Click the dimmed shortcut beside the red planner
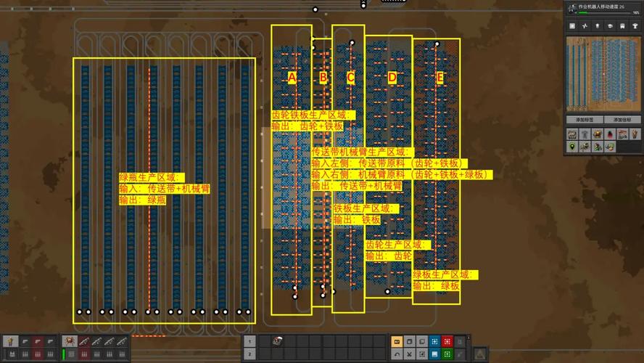 460,342
